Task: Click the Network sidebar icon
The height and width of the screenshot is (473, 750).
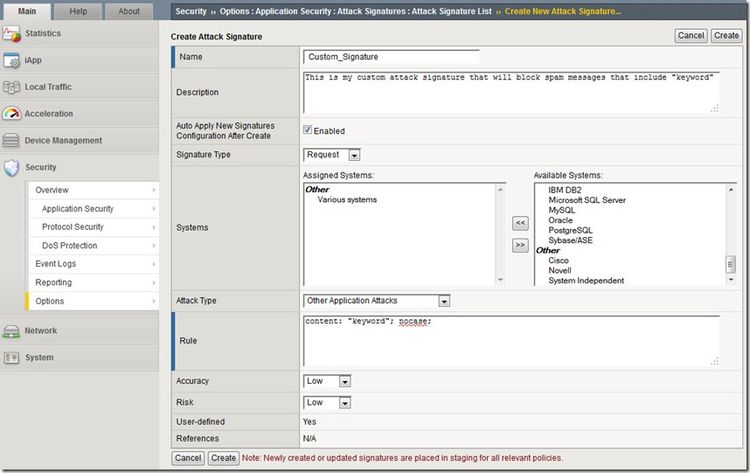Action: [x=12, y=331]
